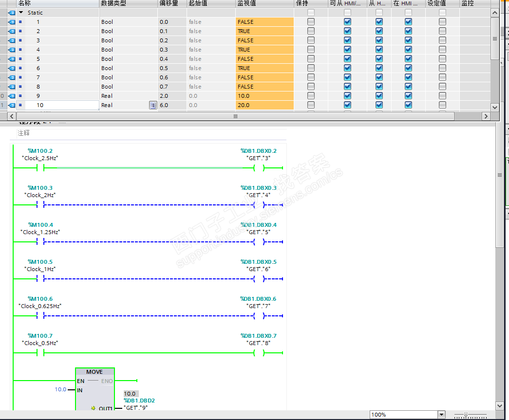Uncheck the 从 H... checkbox for row 3
The width and height of the screenshot is (509, 420).
click(379, 40)
